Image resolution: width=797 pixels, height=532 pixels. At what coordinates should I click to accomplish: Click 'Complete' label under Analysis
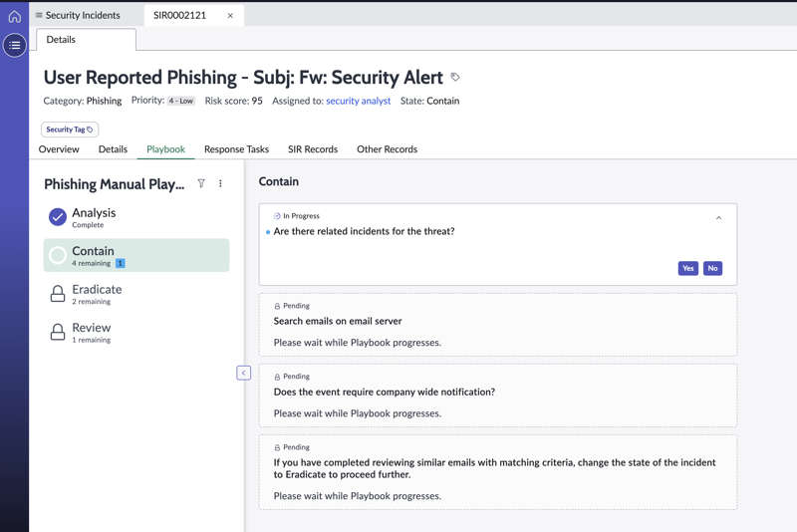click(x=88, y=225)
